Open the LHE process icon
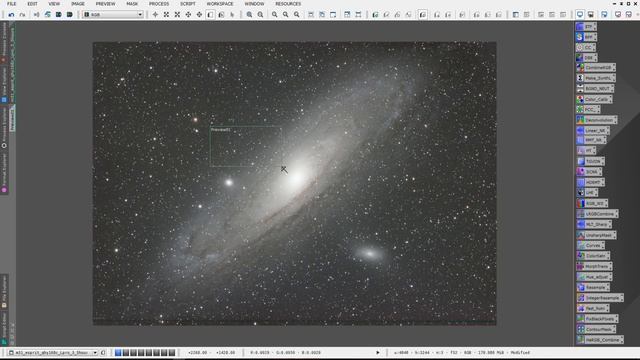640x360 pixels. pos(587,192)
